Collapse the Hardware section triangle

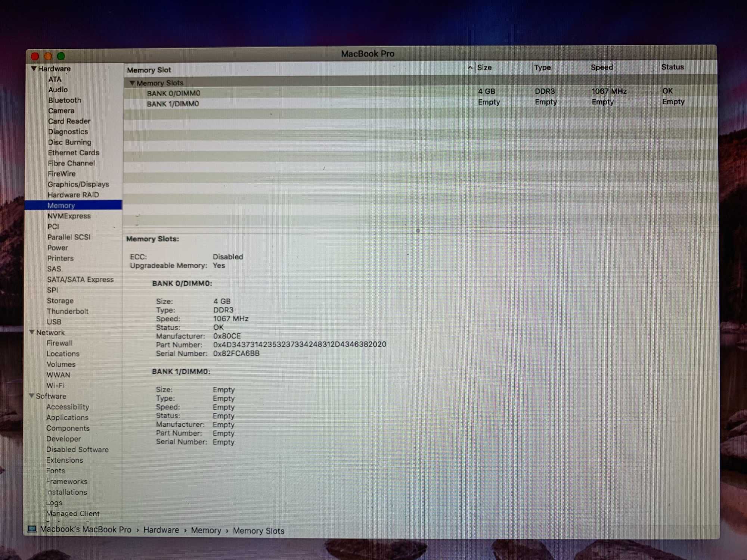pyautogui.click(x=34, y=69)
